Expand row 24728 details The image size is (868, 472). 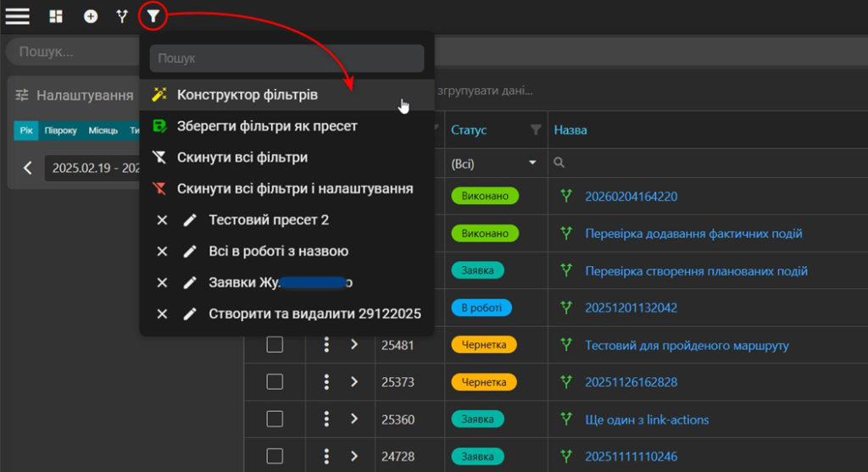coord(354,456)
